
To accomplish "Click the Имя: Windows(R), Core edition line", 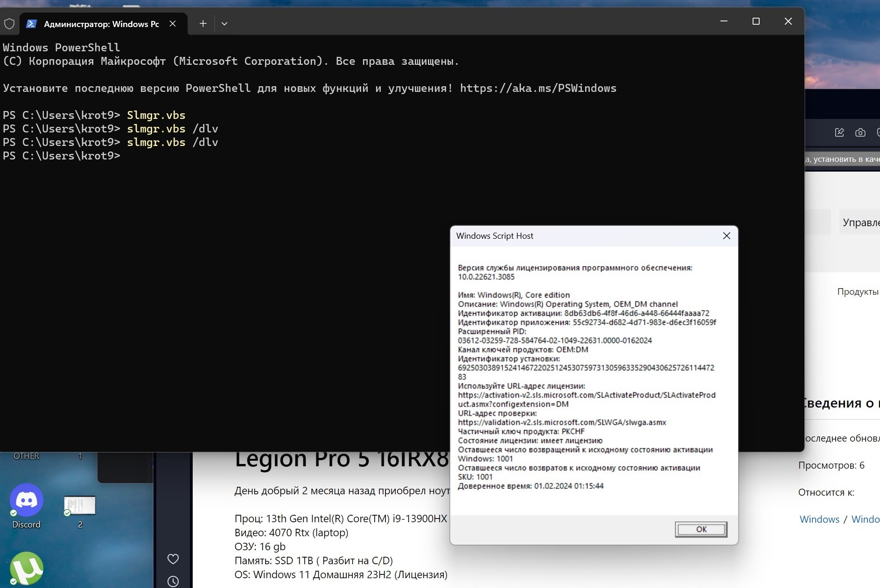I will pyautogui.click(x=514, y=295).
